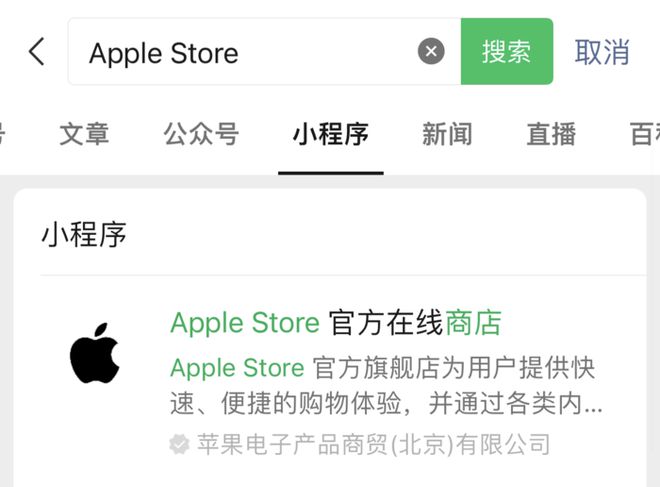
Task: Clear the search text with the X icon
Action: 431,51
